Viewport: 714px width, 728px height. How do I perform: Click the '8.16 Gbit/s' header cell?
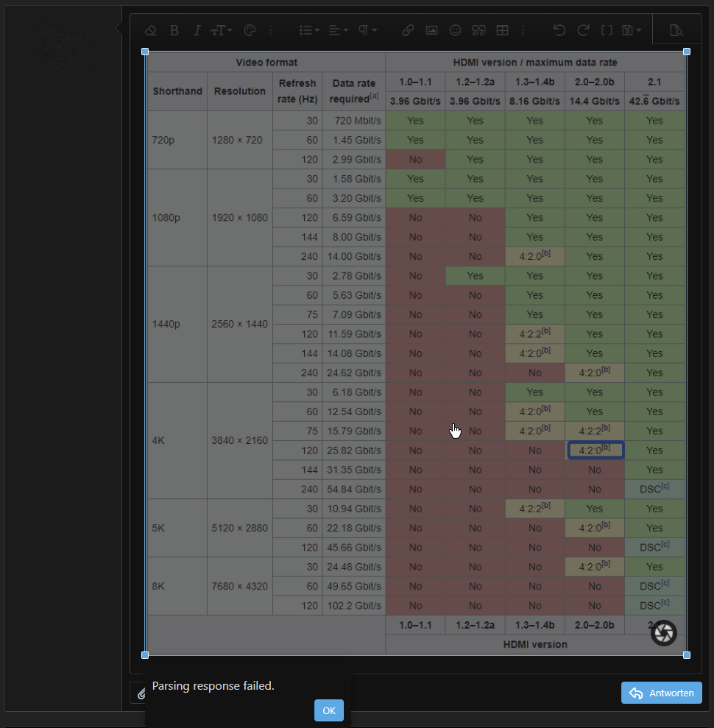535,102
